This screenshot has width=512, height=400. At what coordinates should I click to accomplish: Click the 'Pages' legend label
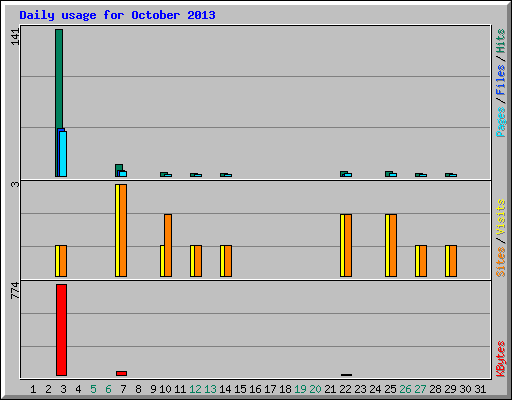[x=500, y=122]
